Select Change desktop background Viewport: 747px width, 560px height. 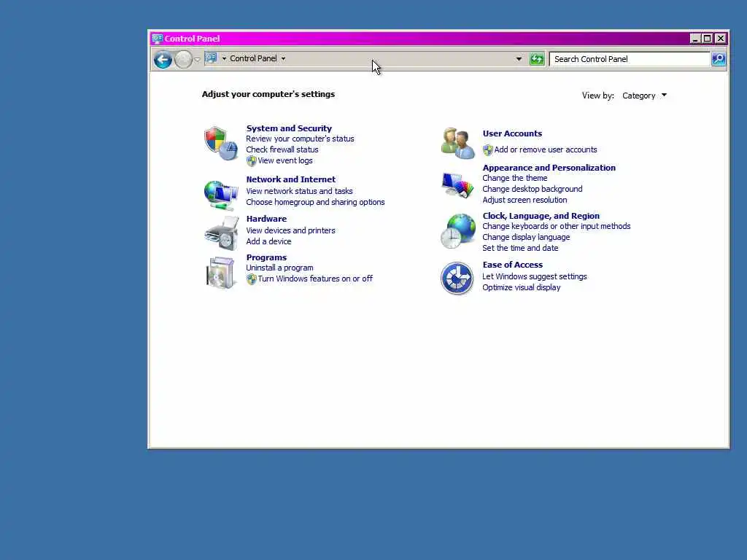point(532,189)
